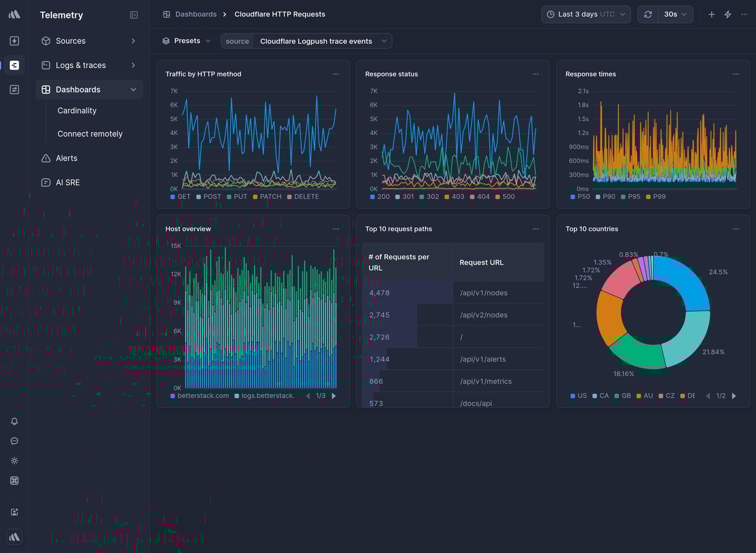Collapse the Telemetry sidebar panel

pyautogui.click(x=134, y=15)
